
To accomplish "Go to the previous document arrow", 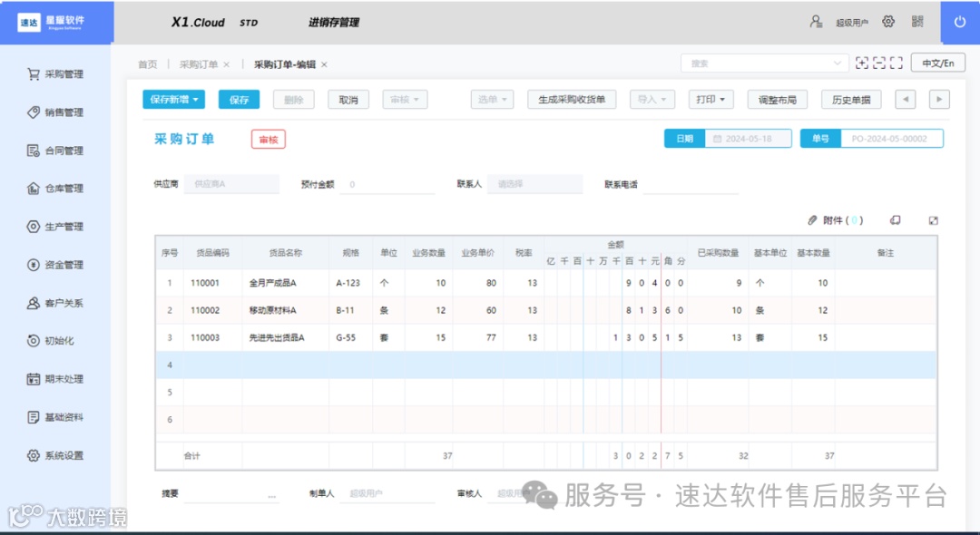I will pos(905,99).
